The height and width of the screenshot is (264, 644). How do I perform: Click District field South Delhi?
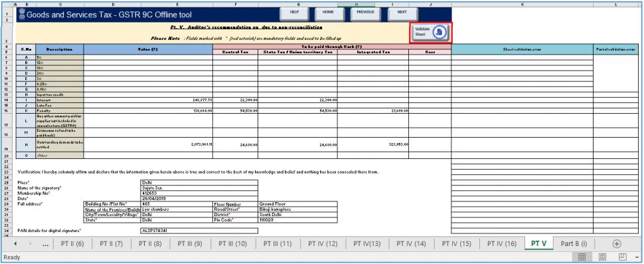[298, 214]
